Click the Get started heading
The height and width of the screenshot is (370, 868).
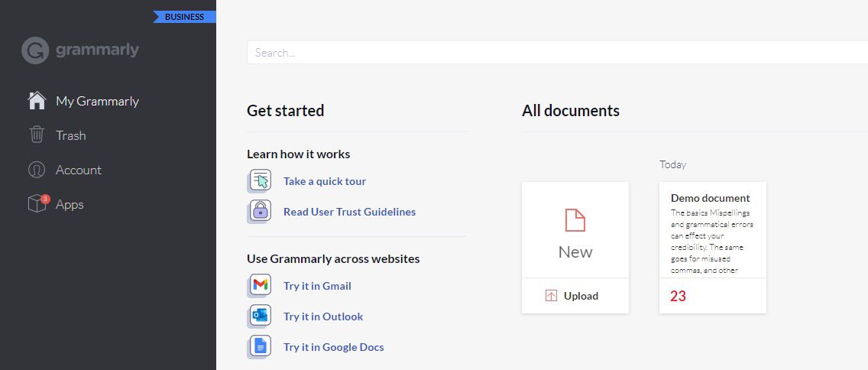pos(285,110)
